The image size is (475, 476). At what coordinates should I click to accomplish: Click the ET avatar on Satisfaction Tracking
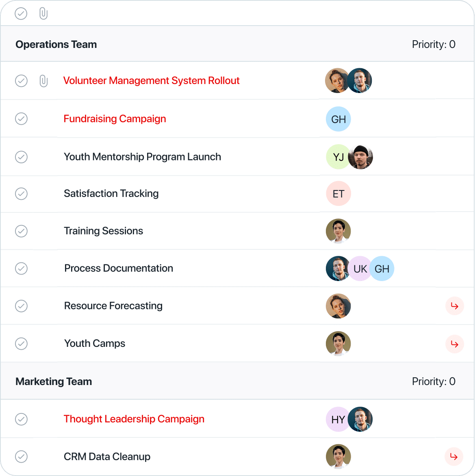pyautogui.click(x=338, y=194)
